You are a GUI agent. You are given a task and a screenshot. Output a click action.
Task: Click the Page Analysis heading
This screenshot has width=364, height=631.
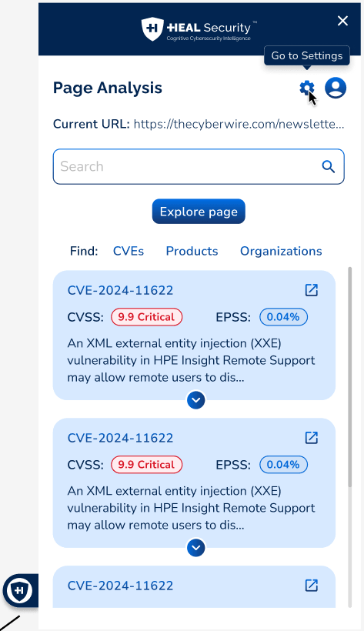(x=108, y=88)
